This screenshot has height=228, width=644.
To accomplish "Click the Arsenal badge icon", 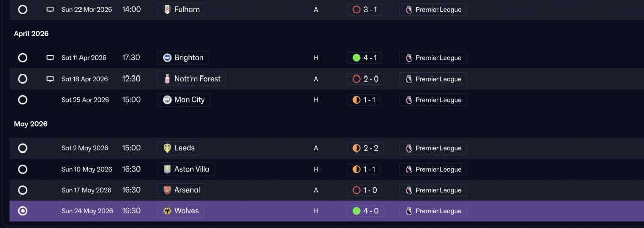I will (167, 190).
